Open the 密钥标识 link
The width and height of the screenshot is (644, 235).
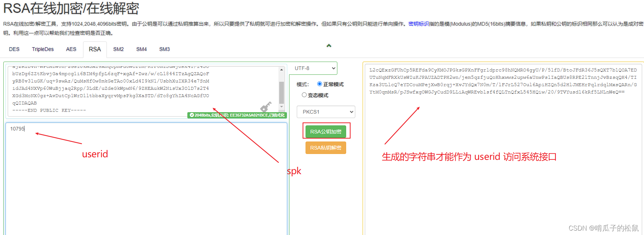coord(419,24)
